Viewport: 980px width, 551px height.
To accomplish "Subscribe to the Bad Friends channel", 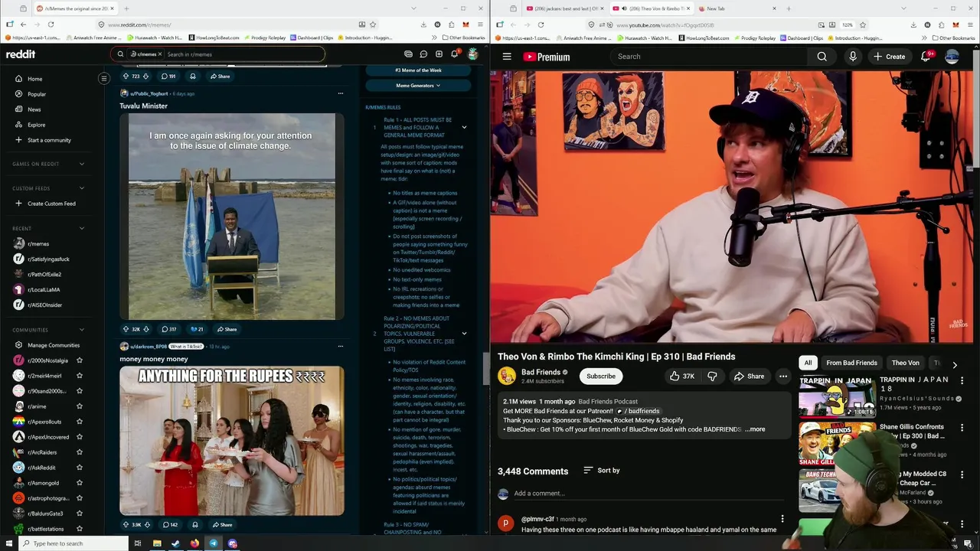I will click(x=601, y=376).
